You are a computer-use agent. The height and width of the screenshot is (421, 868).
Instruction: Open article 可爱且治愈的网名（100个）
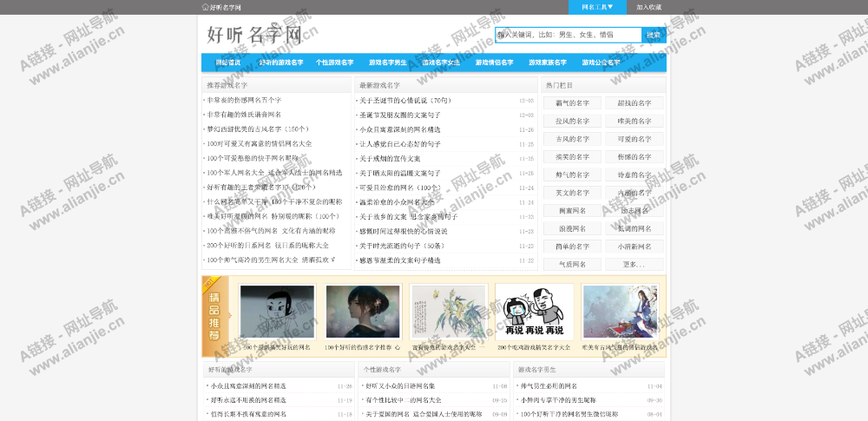coord(400,187)
